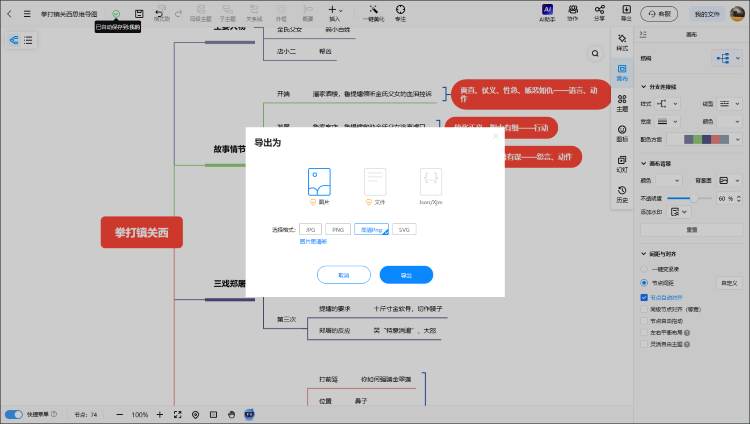
Task: Open the hamburger menu next to the title
Action: click(x=27, y=14)
